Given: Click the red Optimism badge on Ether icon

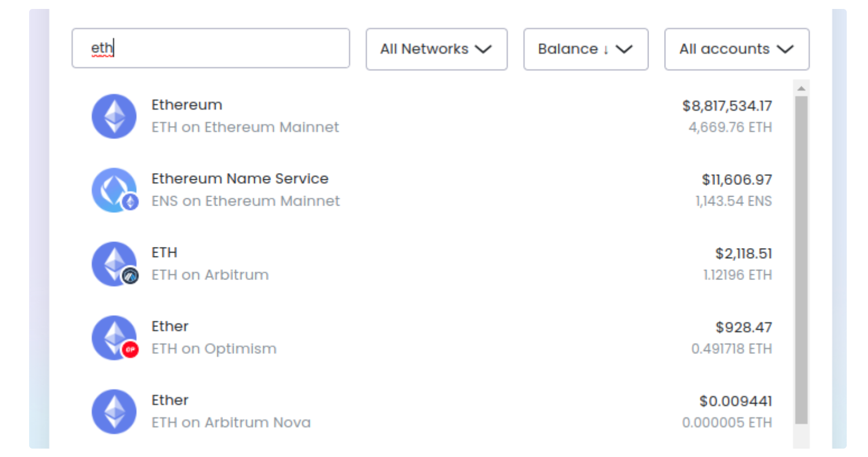Looking at the screenshot, I should click(130, 349).
